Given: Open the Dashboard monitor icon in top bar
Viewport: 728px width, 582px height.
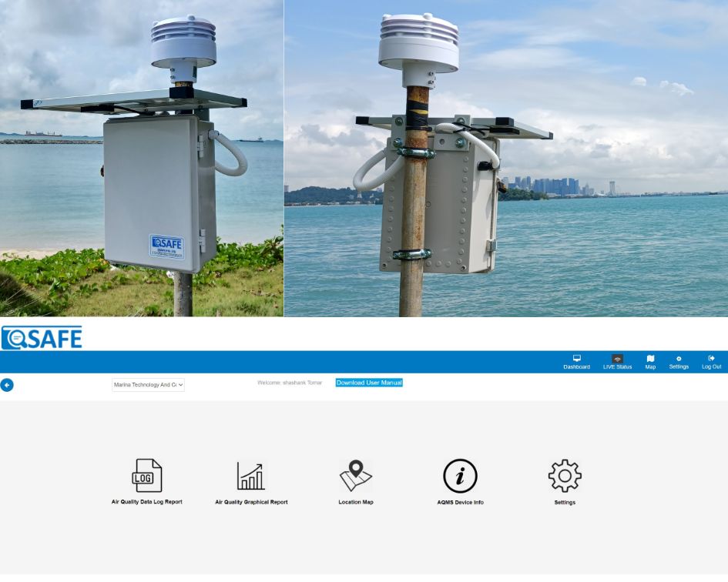Looking at the screenshot, I should [x=576, y=358].
